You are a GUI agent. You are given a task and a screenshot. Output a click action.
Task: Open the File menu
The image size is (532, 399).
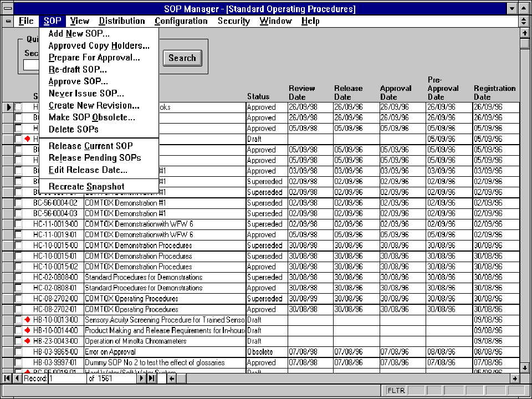[x=26, y=21]
